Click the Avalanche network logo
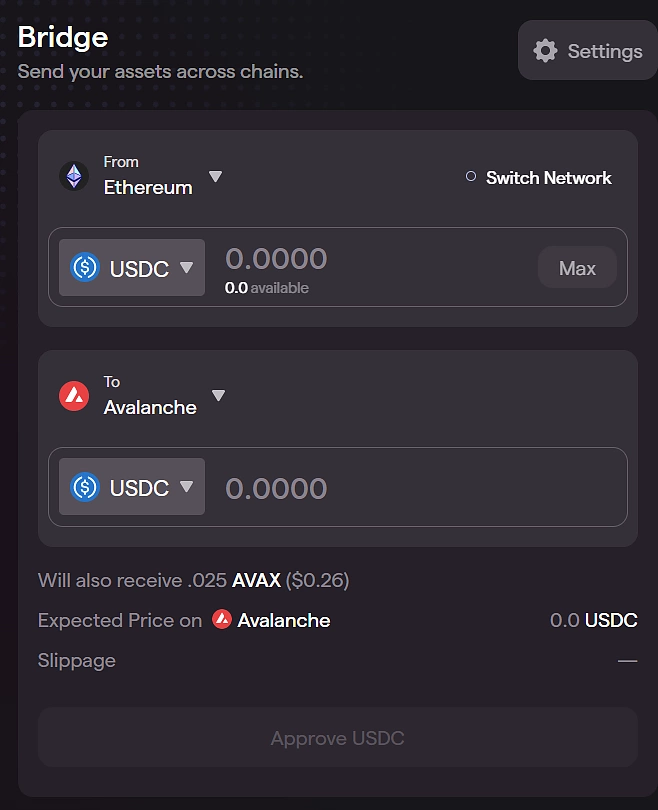This screenshot has height=810, width=658. click(x=72, y=395)
